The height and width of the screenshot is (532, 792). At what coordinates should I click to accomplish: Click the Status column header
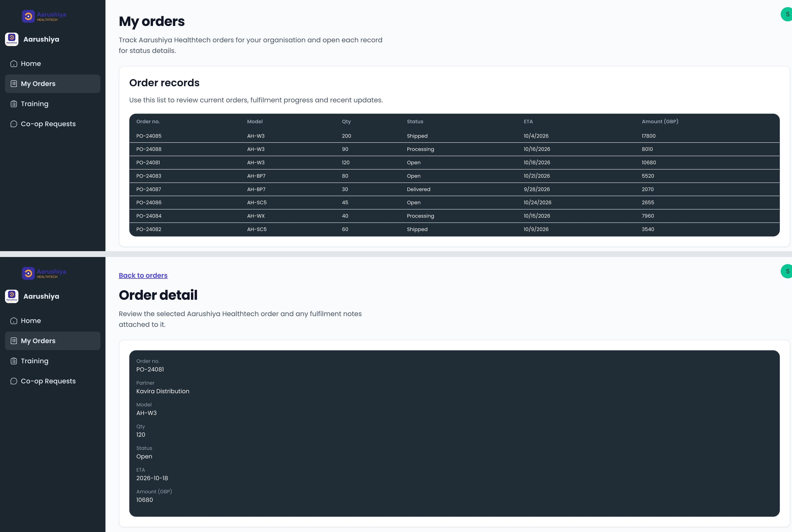click(x=415, y=121)
